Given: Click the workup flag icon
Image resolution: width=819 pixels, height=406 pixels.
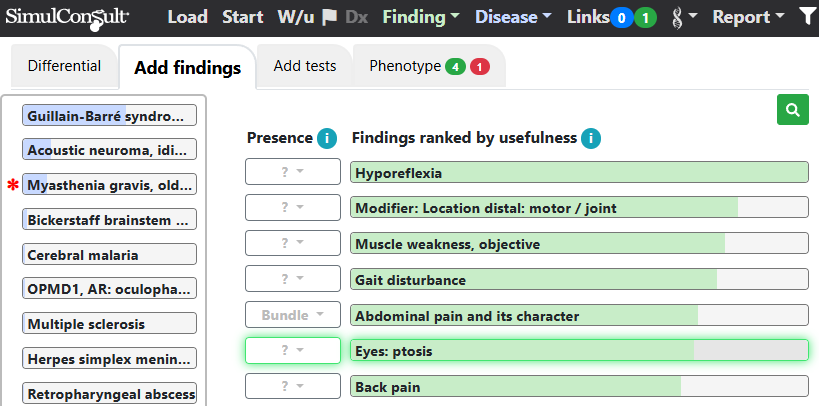Looking at the screenshot, I should click(330, 18).
